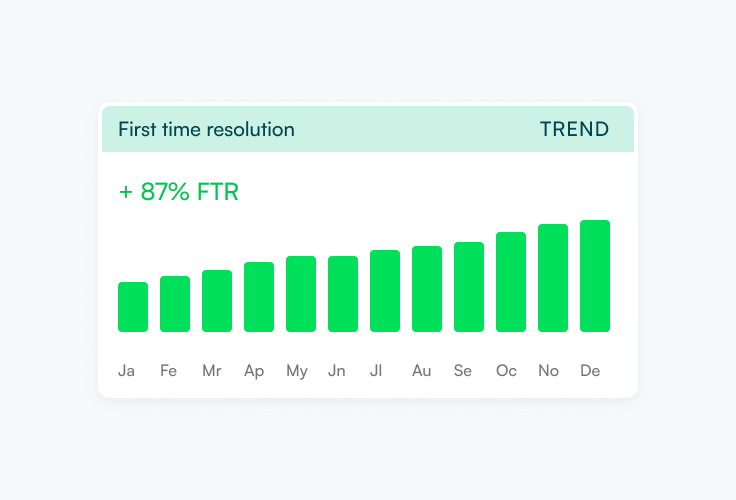Click the July bar
Screen dimensions: 736x500
pos(385,291)
